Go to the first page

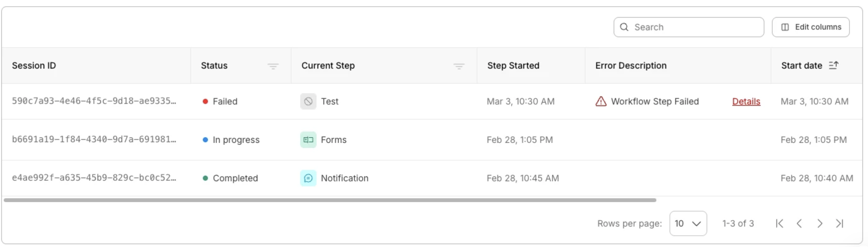tap(779, 223)
